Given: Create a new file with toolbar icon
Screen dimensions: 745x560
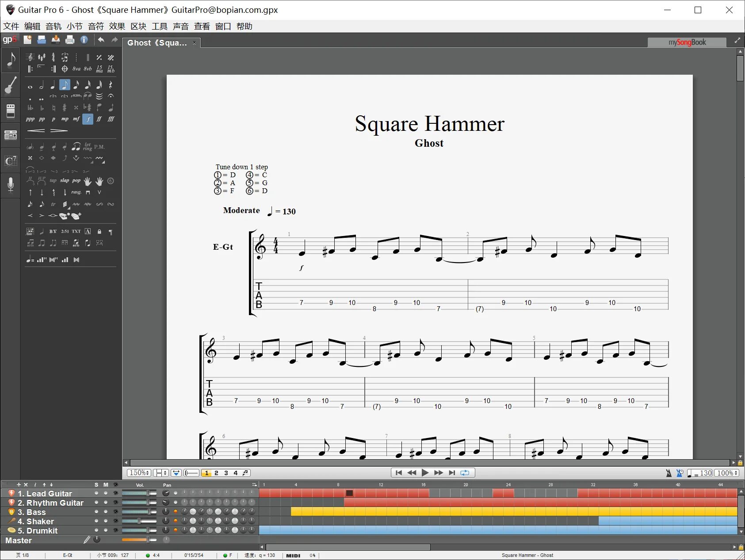Looking at the screenshot, I should coord(27,40).
